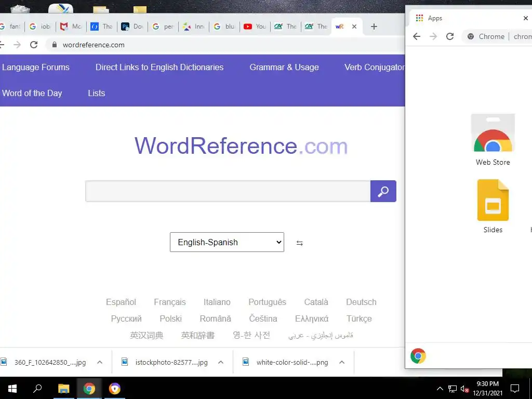Open the Web Store app in Apps window
The height and width of the screenshot is (399, 532).
[x=493, y=140]
